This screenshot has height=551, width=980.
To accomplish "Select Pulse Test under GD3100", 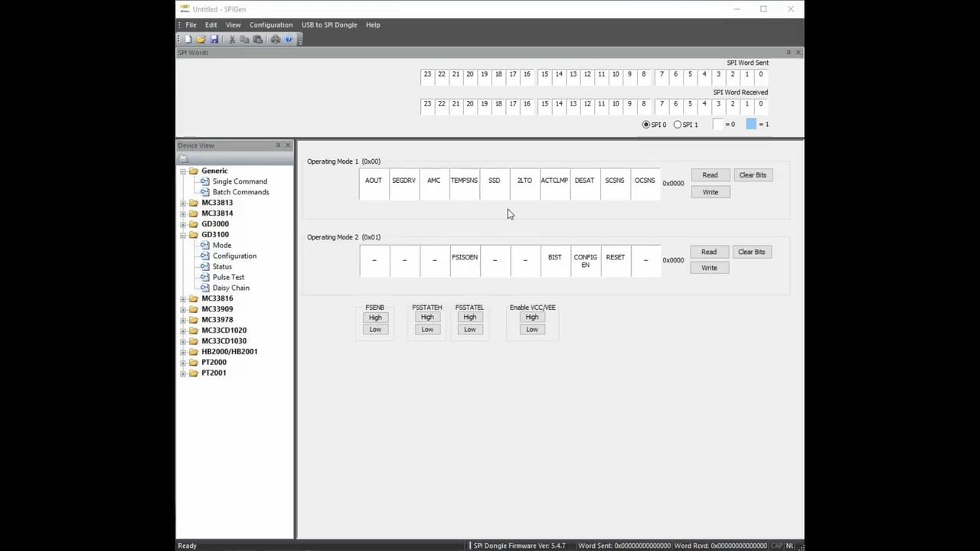I will pos(228,277).
